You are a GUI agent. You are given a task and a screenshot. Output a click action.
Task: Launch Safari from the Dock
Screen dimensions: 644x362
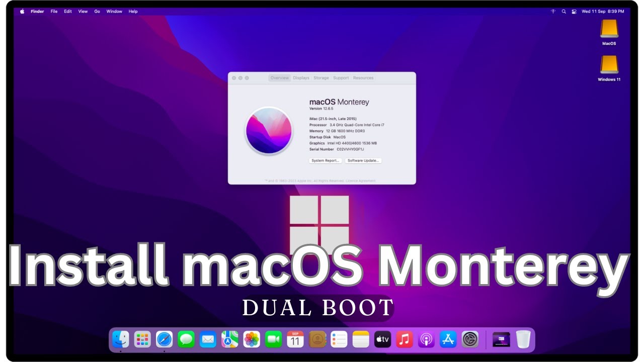click(x=164, y=339)
